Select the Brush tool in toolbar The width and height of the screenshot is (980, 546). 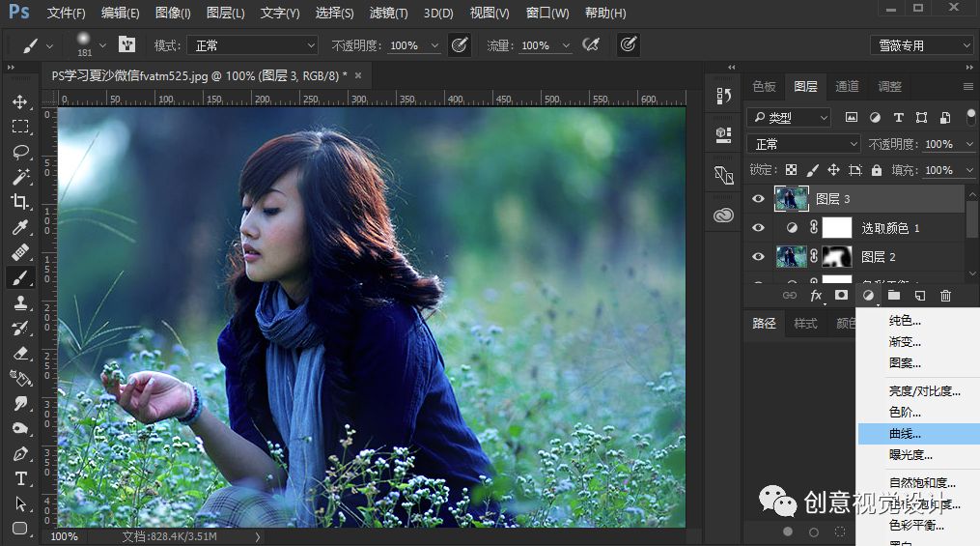20,277
